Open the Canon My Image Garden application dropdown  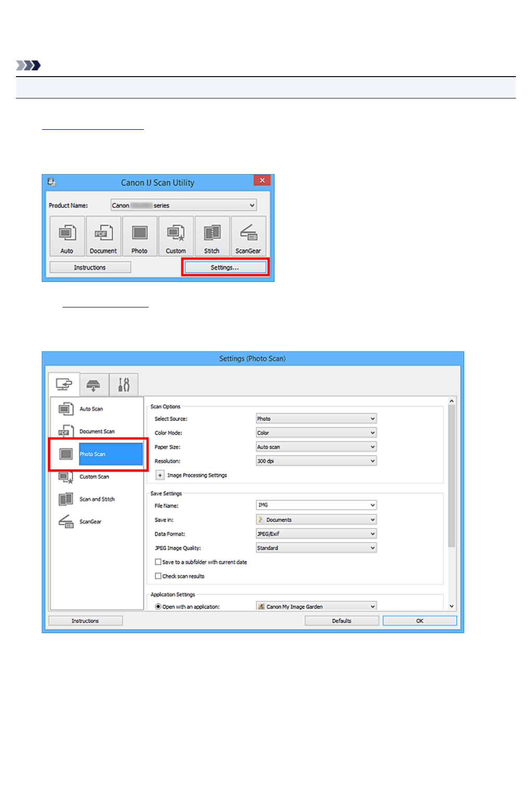click(x=316, y=606)
